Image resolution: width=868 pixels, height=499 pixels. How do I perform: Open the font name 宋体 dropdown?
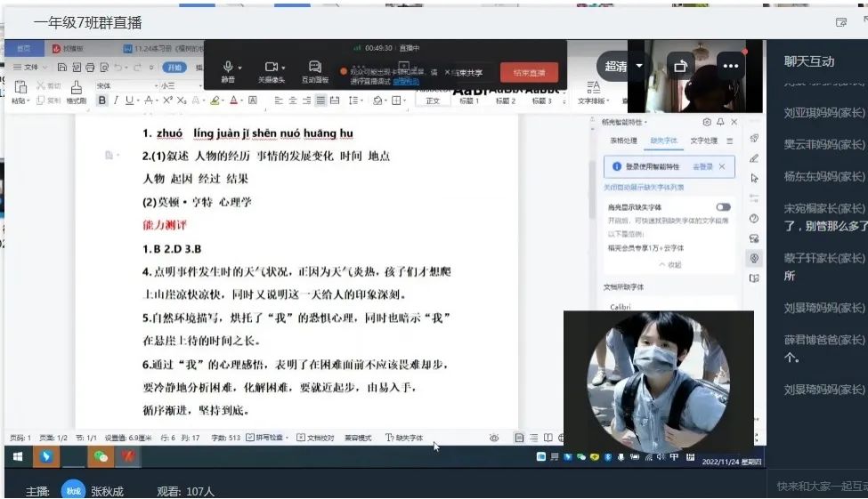[x=122, y=85]
